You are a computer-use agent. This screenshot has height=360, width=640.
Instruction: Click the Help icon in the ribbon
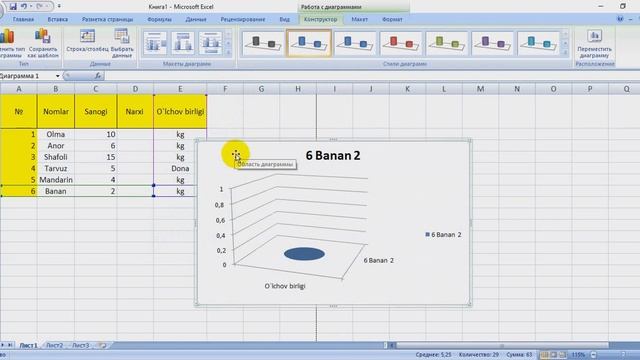[x=620, y=19]
